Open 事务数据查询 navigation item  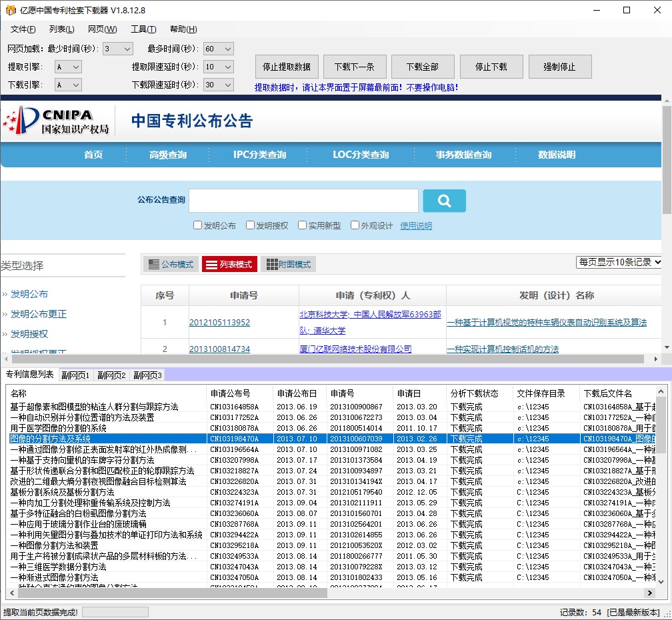[463, 155]
